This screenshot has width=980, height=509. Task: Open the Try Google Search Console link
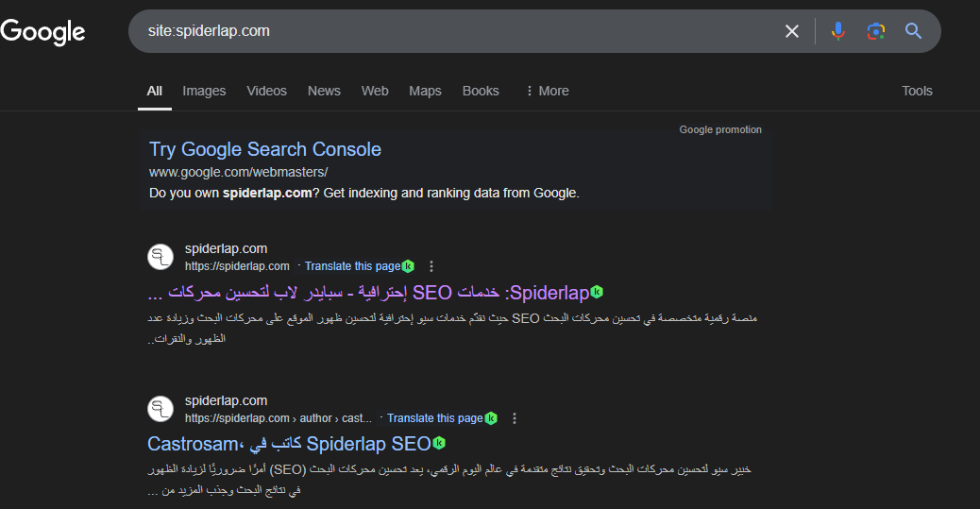click(265, 149)
